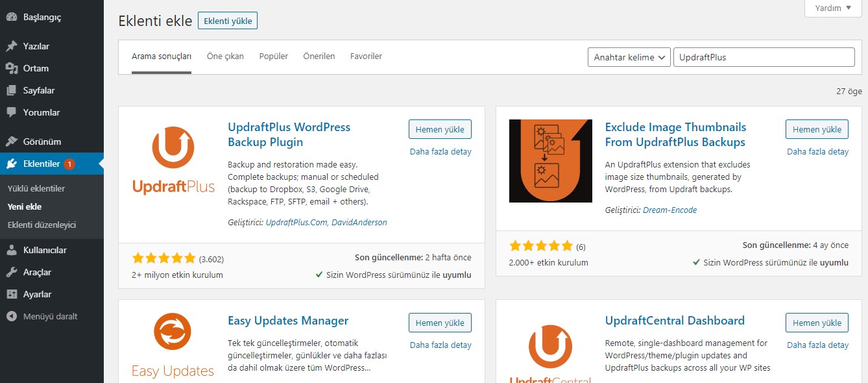Click the Eklentiler plug icon
The height and width of the screenshot is (383, 868).
click(x=12, y=164)
